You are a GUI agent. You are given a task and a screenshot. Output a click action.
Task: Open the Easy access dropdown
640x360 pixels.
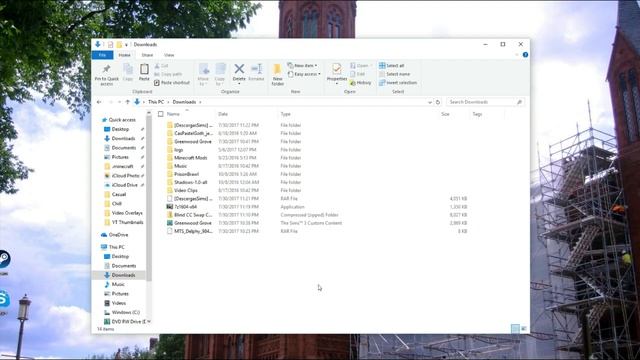(x=304, y=74)
